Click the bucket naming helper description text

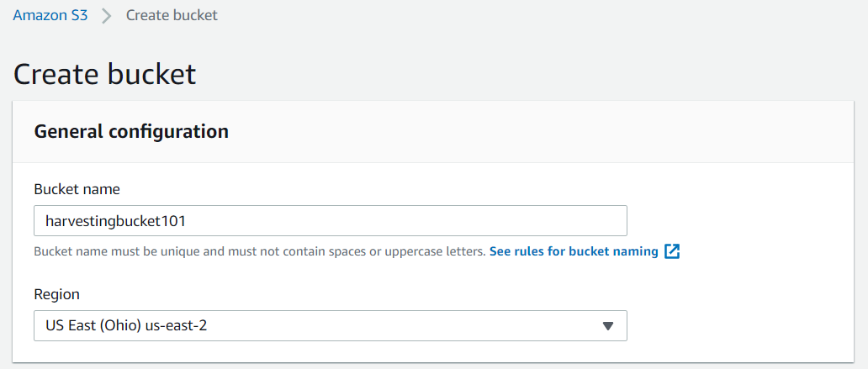[260, 251]
